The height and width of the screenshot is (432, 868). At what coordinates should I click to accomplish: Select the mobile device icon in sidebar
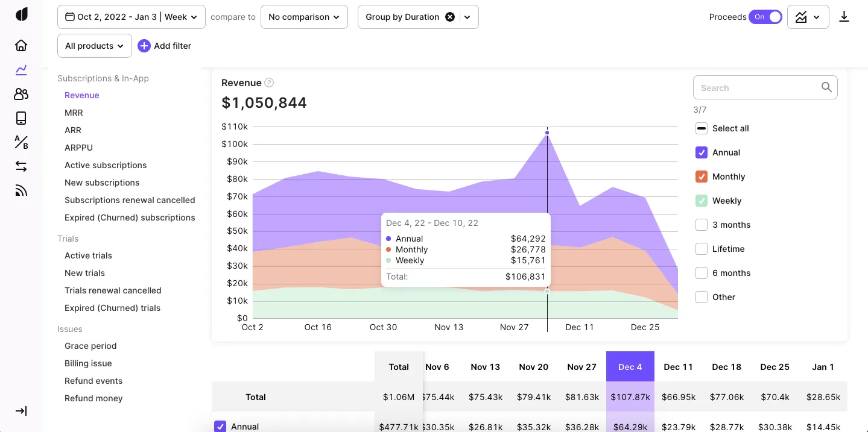pos(21,118)
